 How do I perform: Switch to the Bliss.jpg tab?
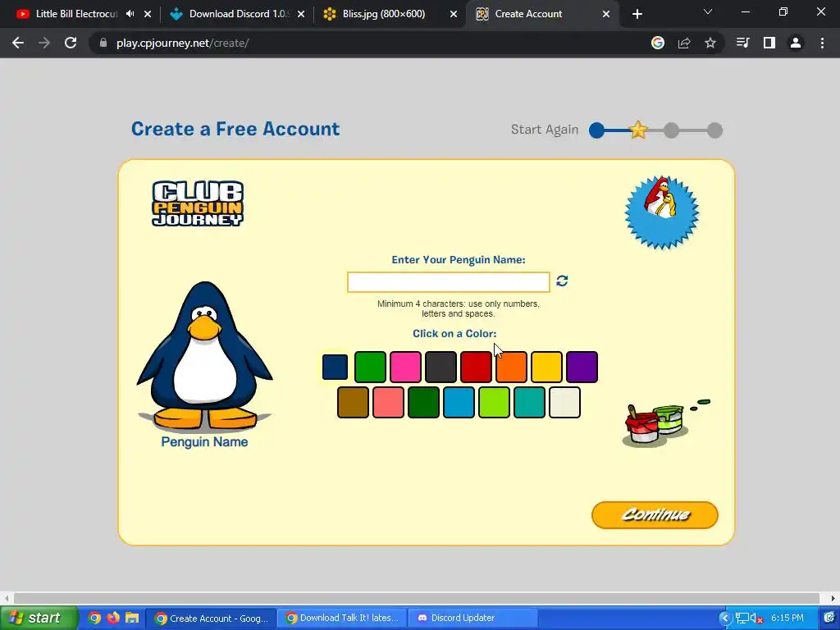pyautogui.click(x=384, y=14)
